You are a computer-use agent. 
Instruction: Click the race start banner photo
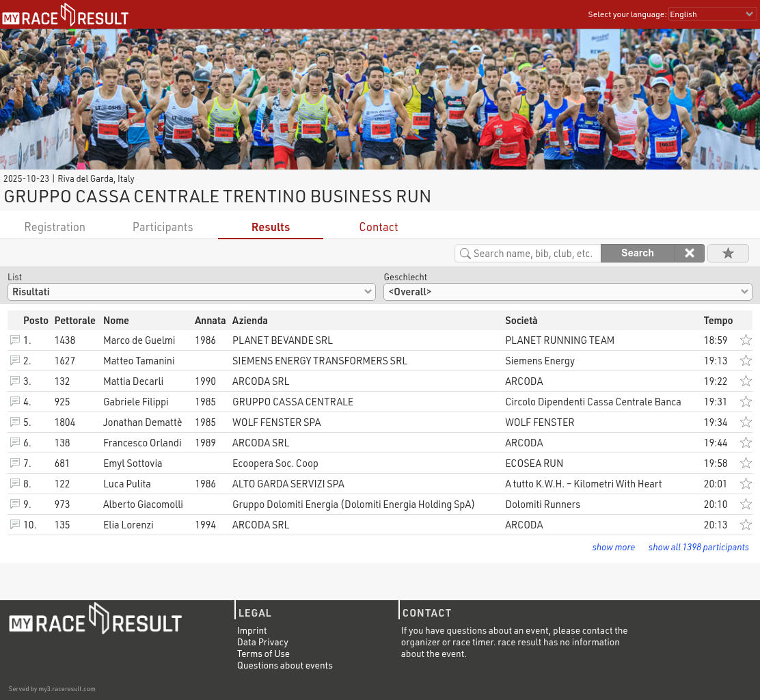pyautogui.click(x=380, y=99)
